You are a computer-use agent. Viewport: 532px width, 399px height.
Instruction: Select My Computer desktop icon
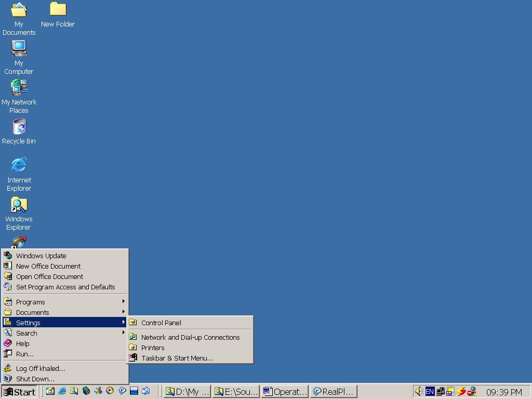[x=19, y=57]
